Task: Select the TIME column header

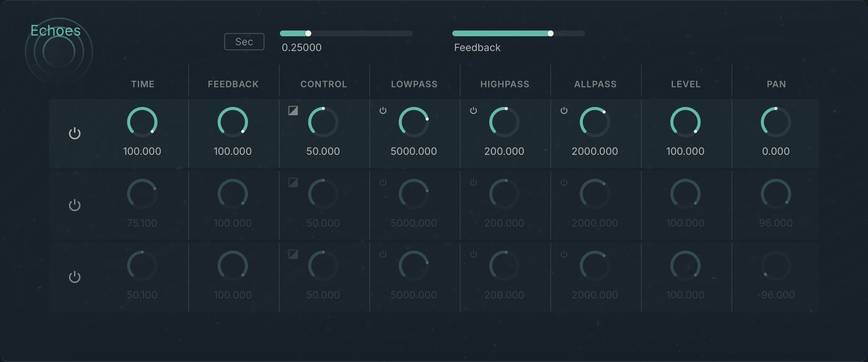Action: (142, 84)
